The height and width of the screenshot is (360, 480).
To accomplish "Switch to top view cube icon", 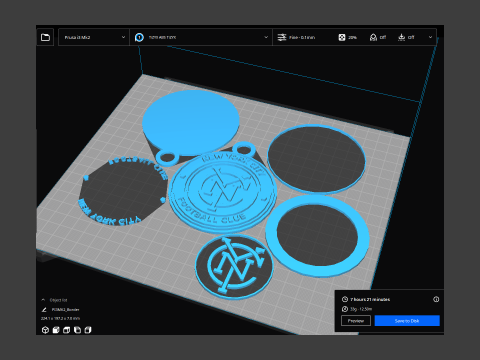I will [67, 330].
